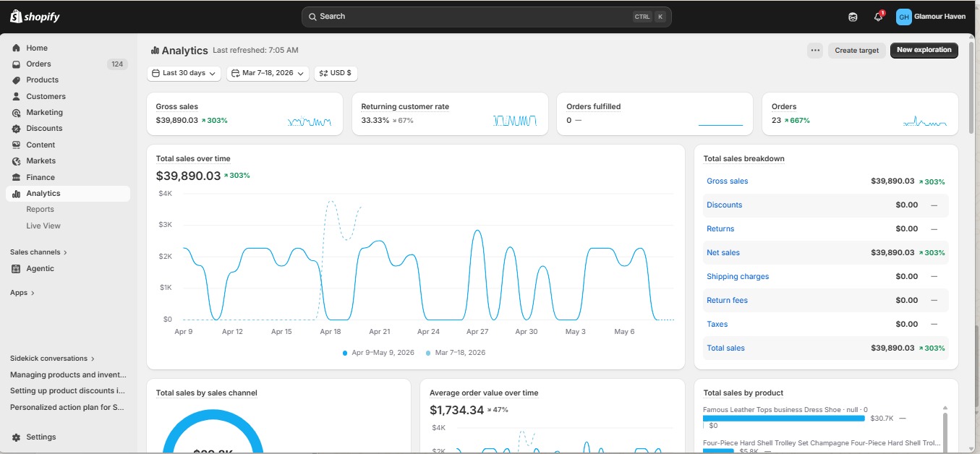980x454 pixels.
Task: Expand Sidekick conversations
Action: coord(52,359)
